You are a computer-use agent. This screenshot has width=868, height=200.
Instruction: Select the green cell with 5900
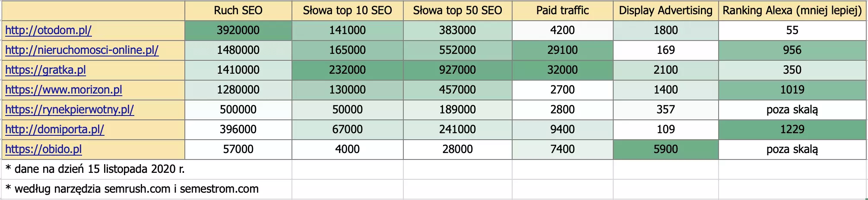(x=666, y=150)
